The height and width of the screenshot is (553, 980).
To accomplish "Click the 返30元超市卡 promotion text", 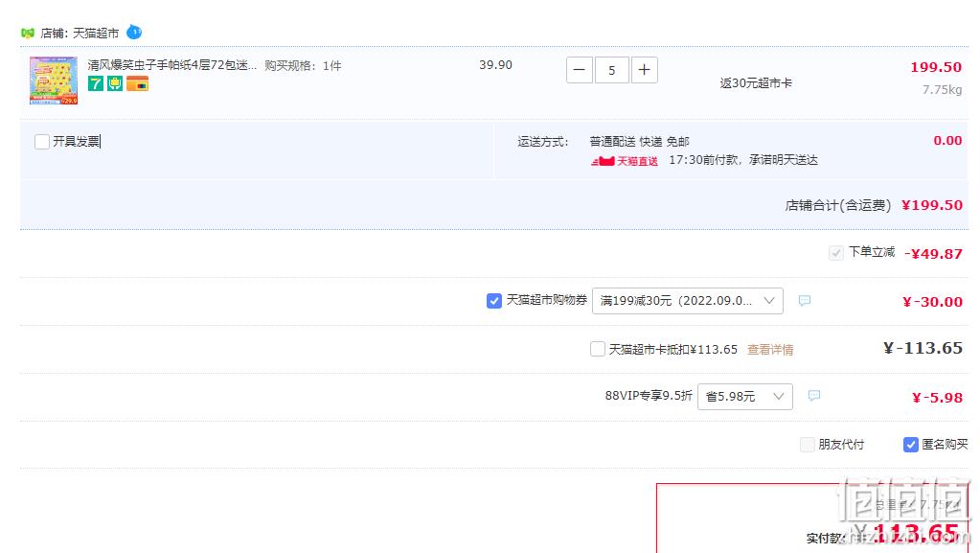I will (756, 83).
